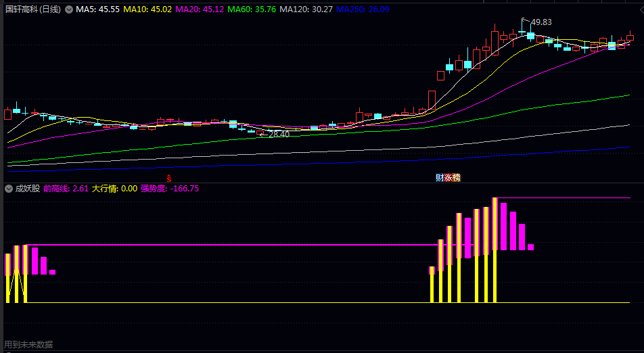The image size is (644, 353).
Task: Select the MA60: 35.76 label
Action: click(x=252, y=9)
